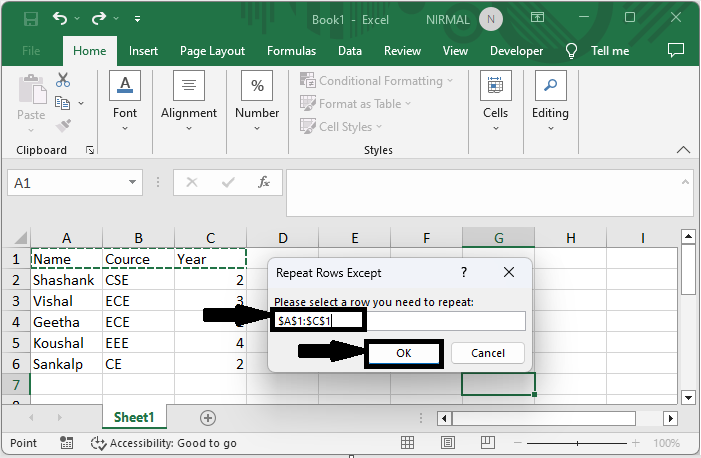Collapse the ribbon with chevron arrow
The height and width of the screenshot is (458, 701).
[x=683, y=150]
